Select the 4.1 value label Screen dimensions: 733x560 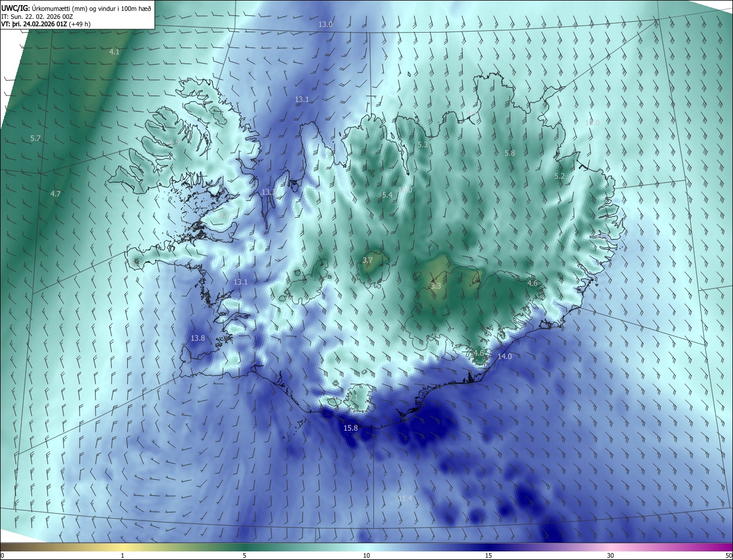(115, 52)
